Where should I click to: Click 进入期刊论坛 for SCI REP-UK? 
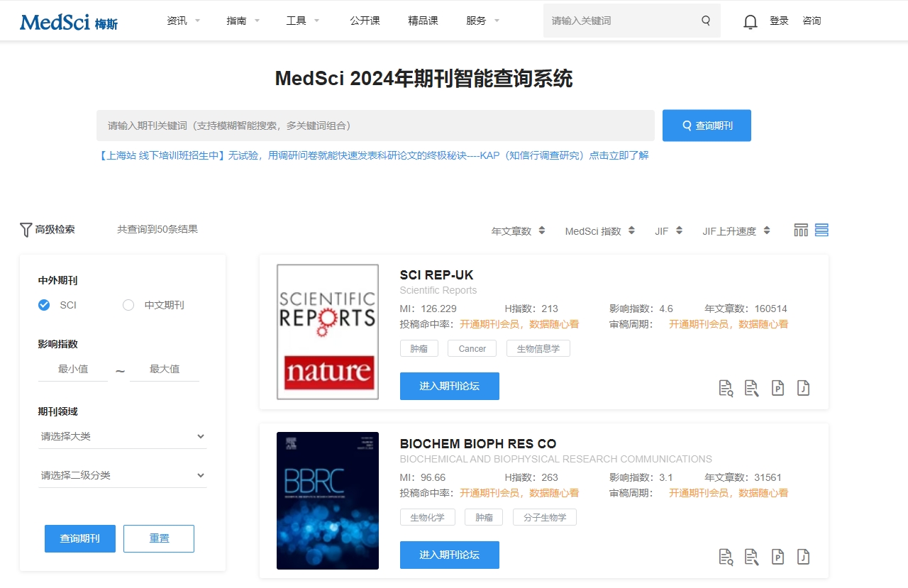(450, 386)
